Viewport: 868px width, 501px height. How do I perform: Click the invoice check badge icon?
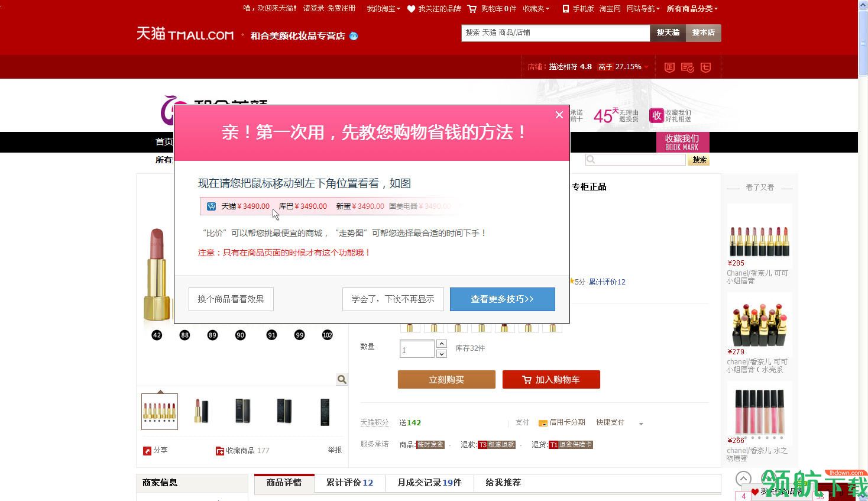pos(687,67)
